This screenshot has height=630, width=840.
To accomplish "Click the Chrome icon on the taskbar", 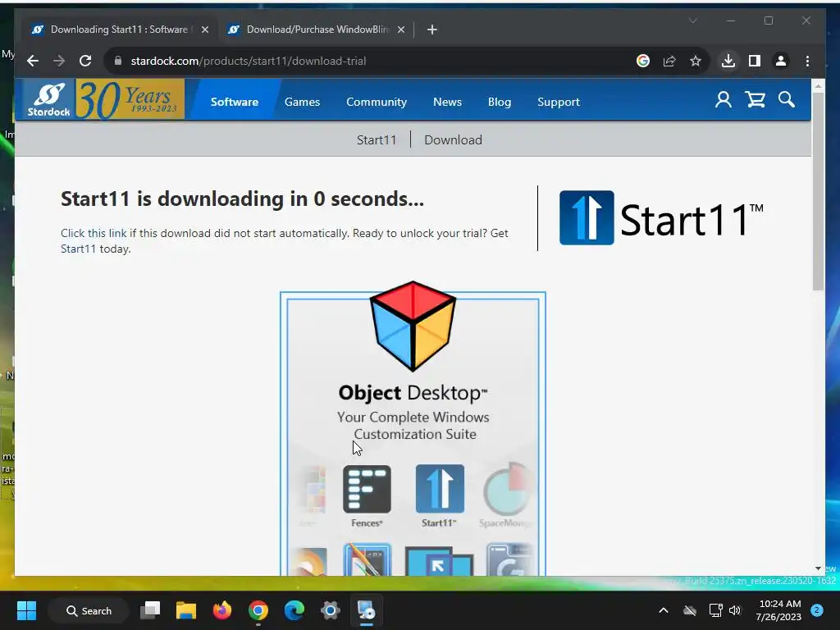I will (x=258, y=610).
